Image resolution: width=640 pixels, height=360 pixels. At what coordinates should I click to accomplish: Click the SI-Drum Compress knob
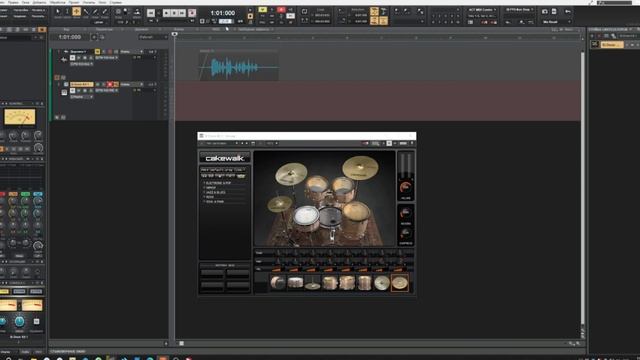[x=406, y=233]
